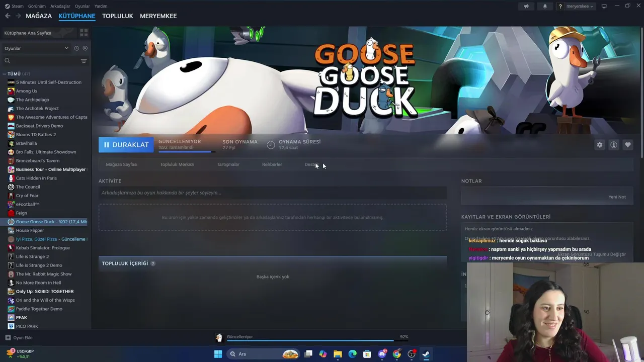Click the Brawlhalla game icon
The image size is (644, 362).
[x=11, y=143]
